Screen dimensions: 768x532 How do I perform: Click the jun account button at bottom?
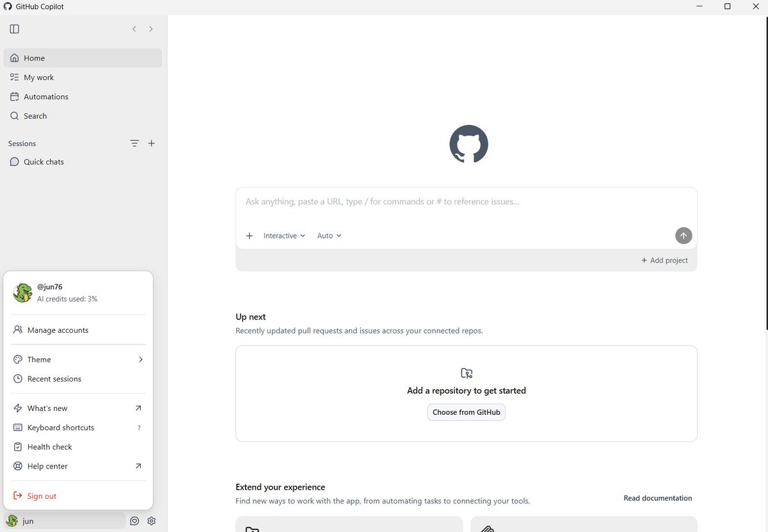pos(65,521)
